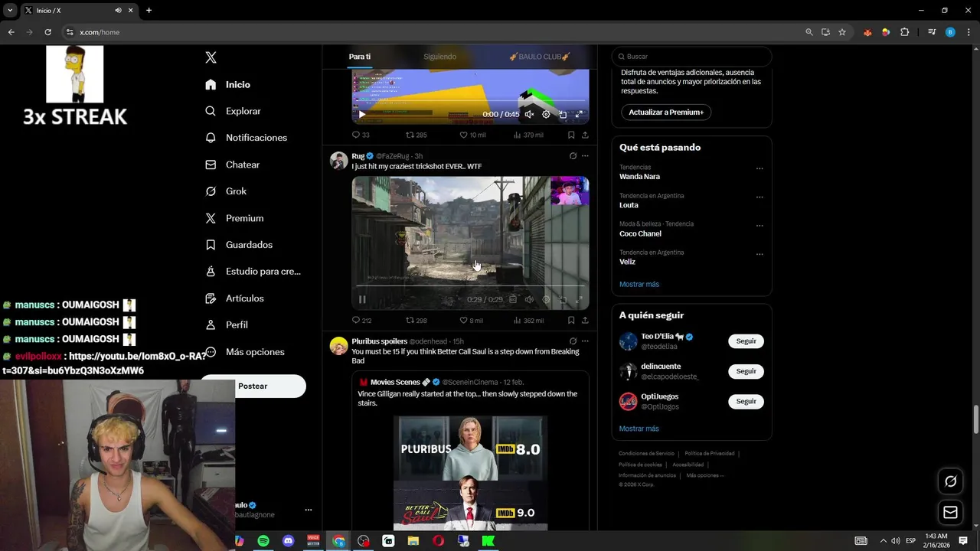Screen dimensions: 980x551
Task: Open Explorar in the sidebar
Action: pyautogui.click(x=233, y=111)
